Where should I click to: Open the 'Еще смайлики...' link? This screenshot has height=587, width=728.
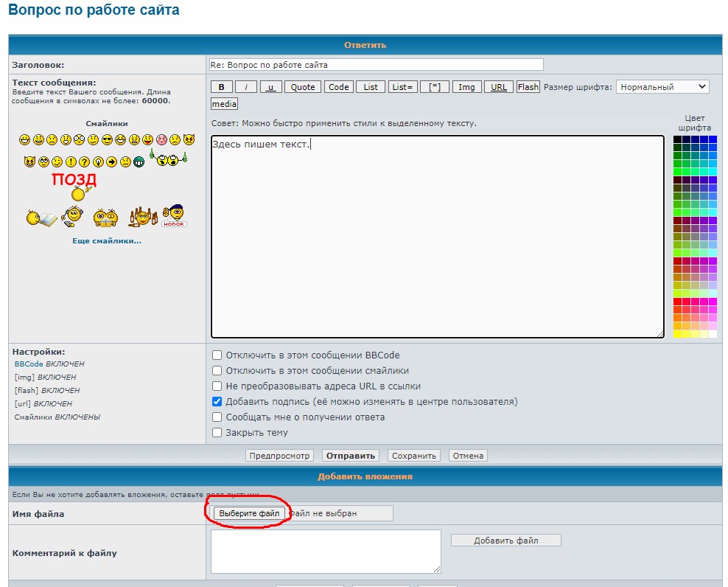click(106, 241)
